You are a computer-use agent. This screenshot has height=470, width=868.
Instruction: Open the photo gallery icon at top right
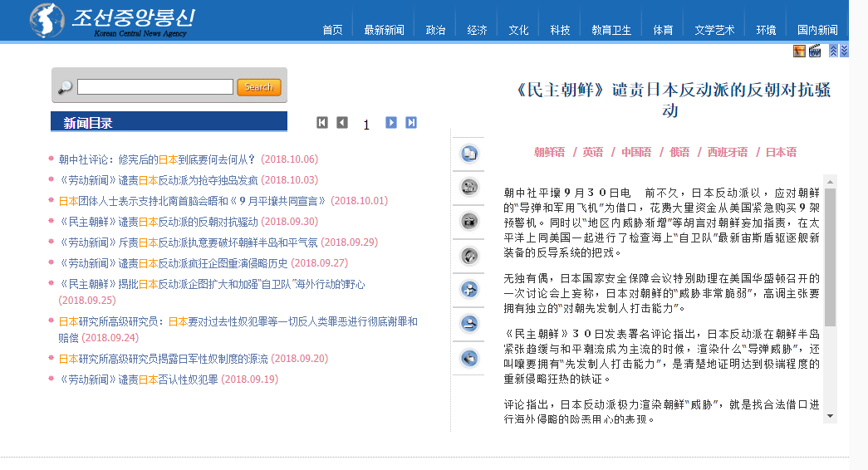point(799,51)
